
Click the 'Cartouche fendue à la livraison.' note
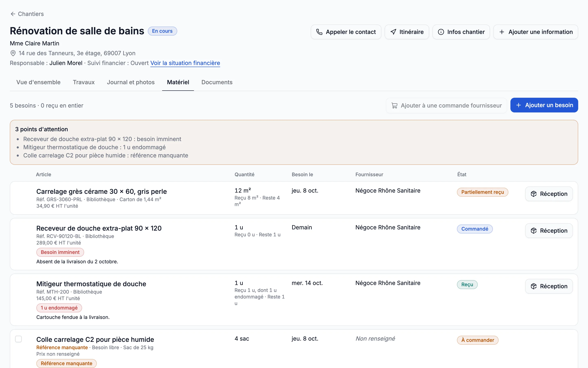pos(73,317)
